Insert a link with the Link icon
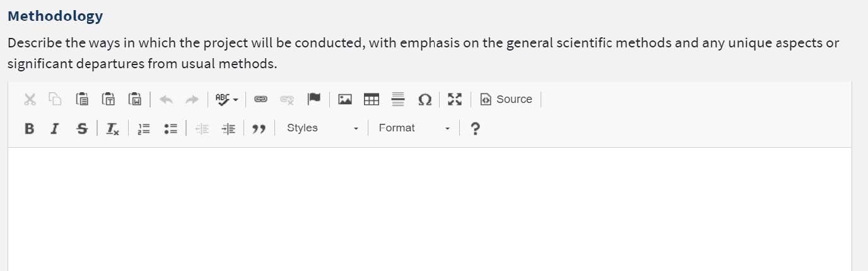This screenshot has width=868, height=271. tap(261, 99)
